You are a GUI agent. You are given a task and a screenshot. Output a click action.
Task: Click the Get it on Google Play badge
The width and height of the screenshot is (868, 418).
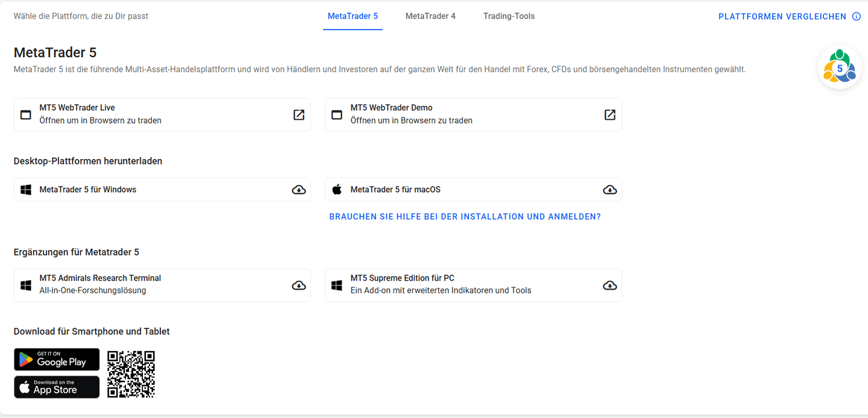tap(57, 360)
